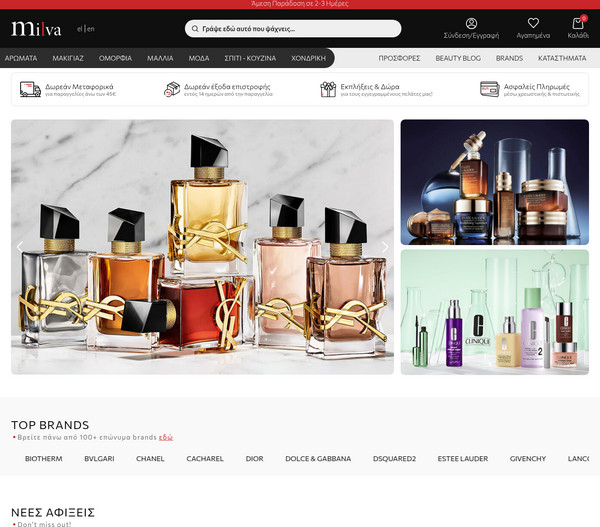Screen dimensions: 600x527
Task: Select DSQUARED2 brand
Action: (394, 458)
